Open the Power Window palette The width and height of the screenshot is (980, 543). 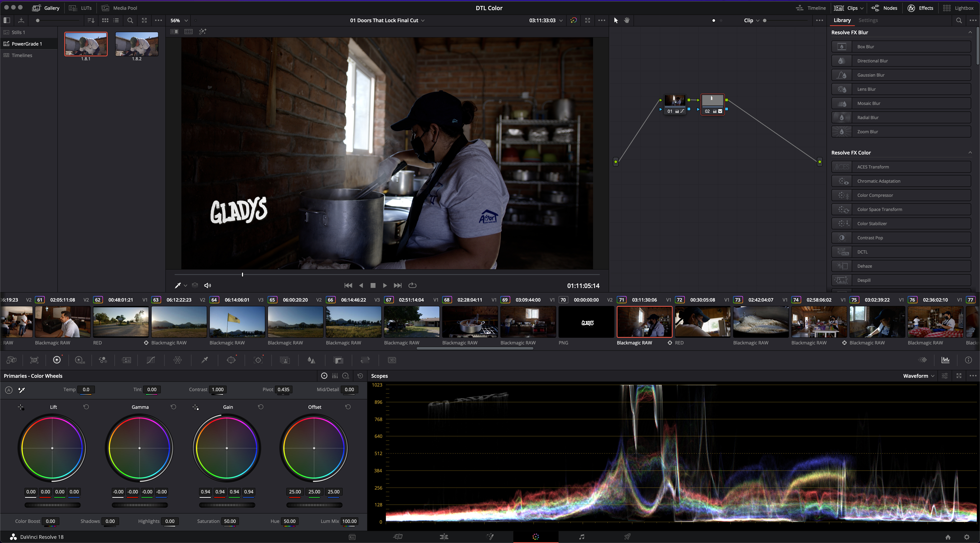point(231,360)
